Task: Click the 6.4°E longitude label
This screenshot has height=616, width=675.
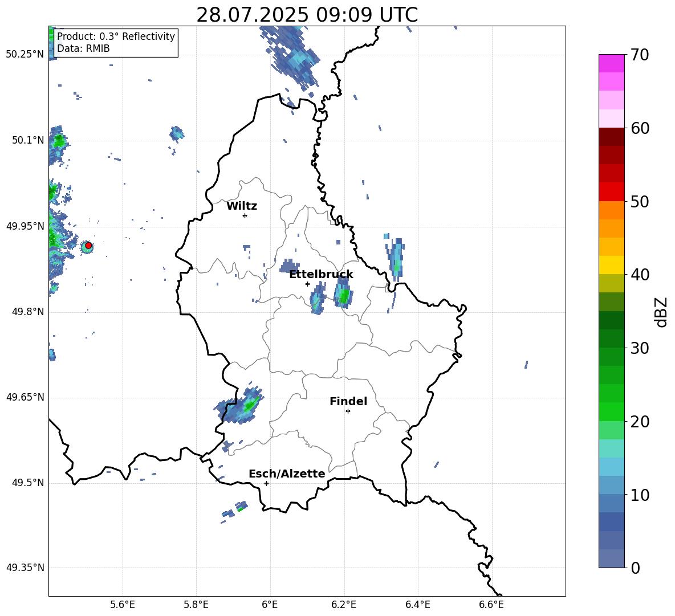Action: 417,605
